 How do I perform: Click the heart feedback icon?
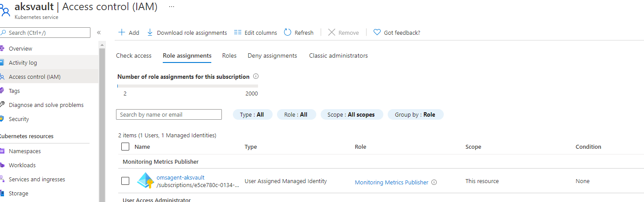point(377,32)
